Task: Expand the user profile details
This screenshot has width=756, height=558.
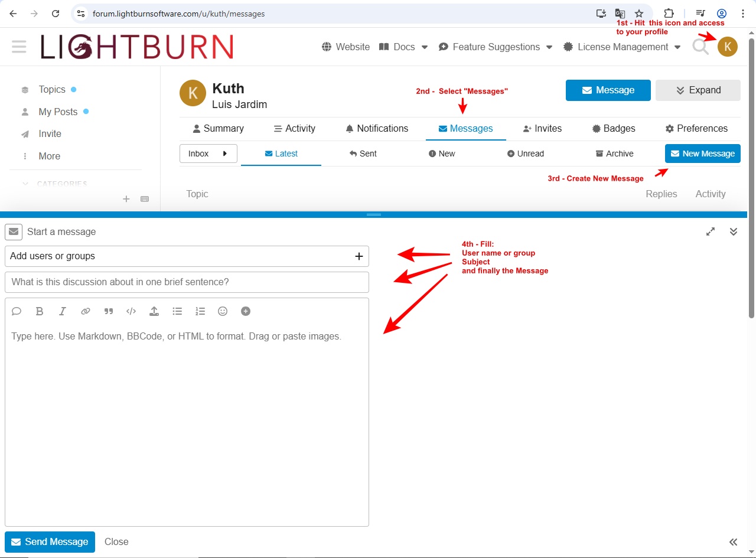Action: [698, 90]
